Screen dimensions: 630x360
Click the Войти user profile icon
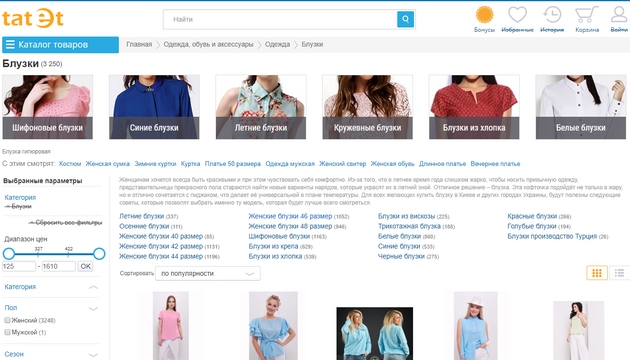(619, 15)
